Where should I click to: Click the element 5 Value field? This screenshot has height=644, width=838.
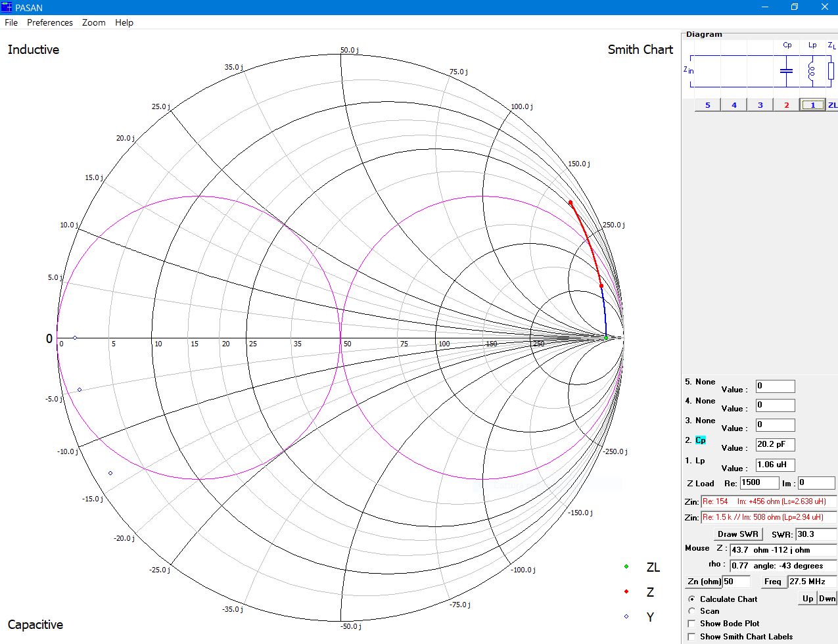click(x=775, y=386)
